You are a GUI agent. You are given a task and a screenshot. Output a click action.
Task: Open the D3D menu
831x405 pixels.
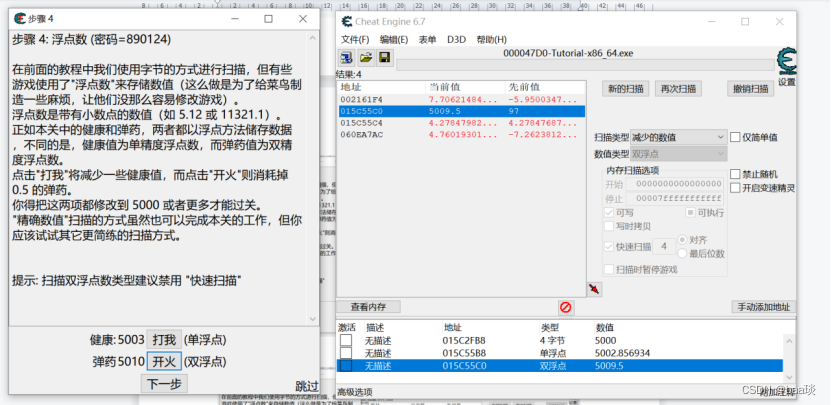click(456, 40)
